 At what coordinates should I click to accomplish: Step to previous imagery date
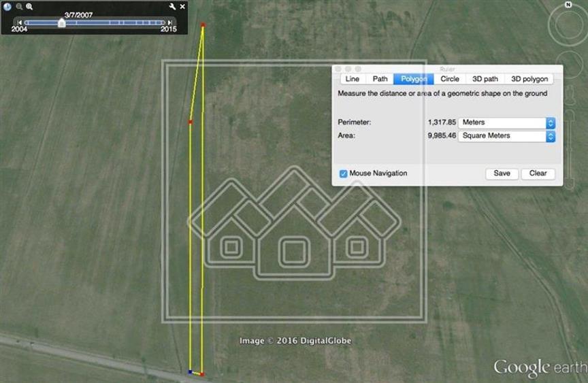pyautogui.click(x=20, y=23)
